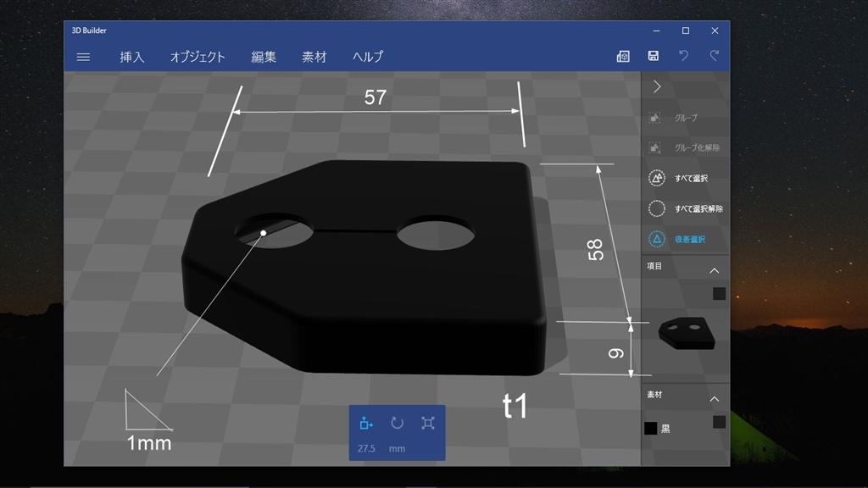Screen dimensions: 868x488
Task: Click the すべて選択 icon
Action: tap(657, 178)
